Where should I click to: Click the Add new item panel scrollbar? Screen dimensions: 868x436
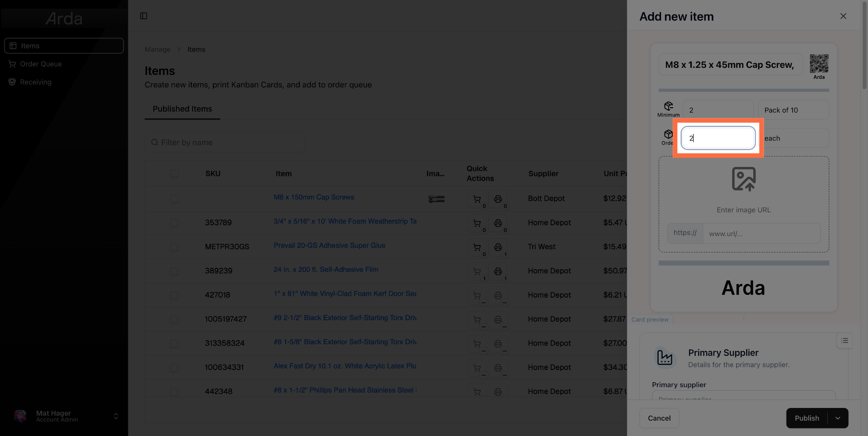(x=864, y=45)
